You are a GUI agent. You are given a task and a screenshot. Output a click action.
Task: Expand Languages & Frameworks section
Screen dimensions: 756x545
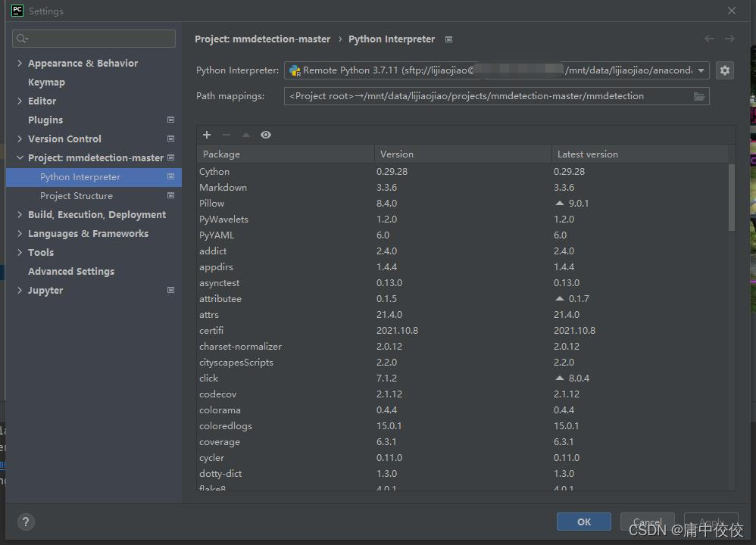20,233
